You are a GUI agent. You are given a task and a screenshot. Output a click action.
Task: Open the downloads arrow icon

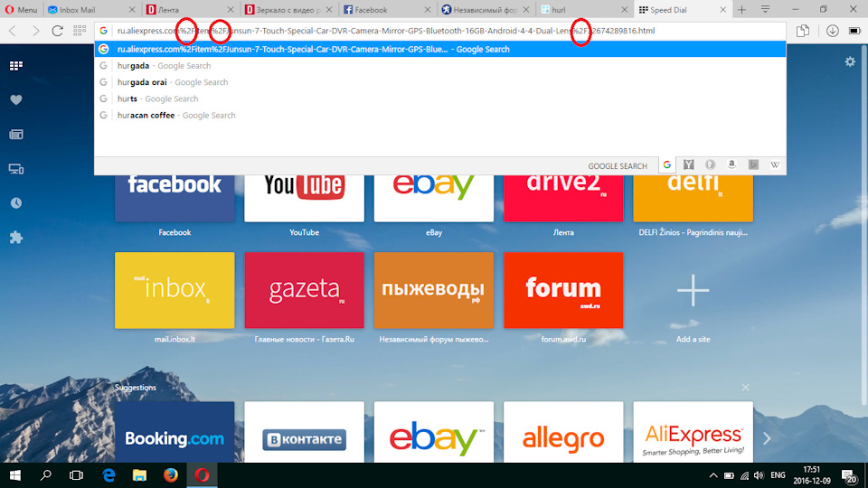point(832,31)
